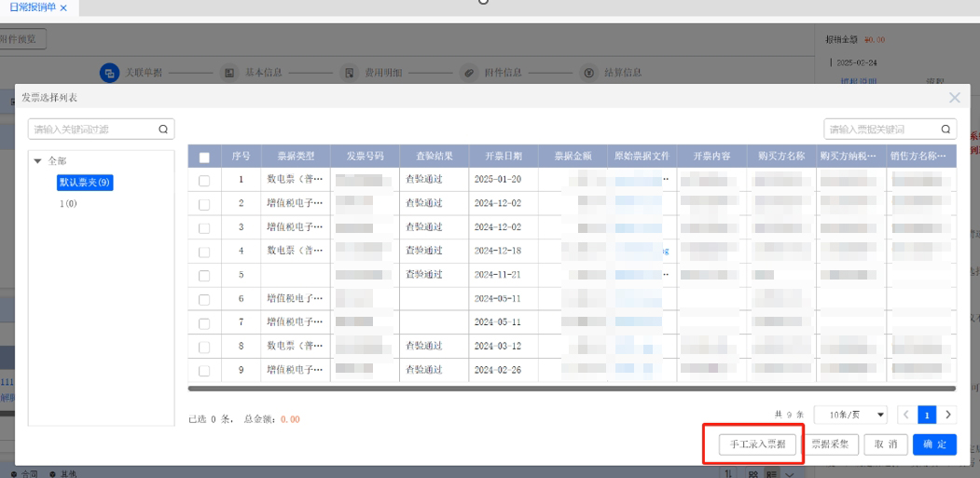Image resolution: width=980 pixels, height=478 pixels.
Task: Select the checkbox for row 5
Action: pos(204,275)
